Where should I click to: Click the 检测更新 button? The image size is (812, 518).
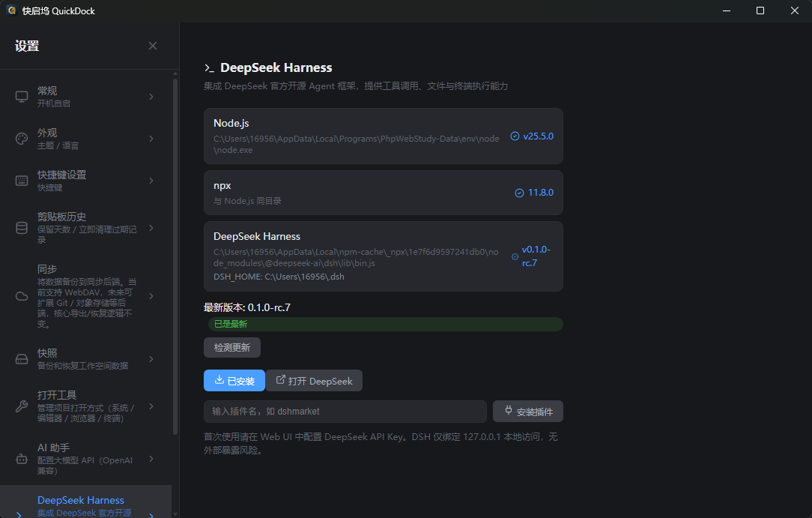[232, 347]
